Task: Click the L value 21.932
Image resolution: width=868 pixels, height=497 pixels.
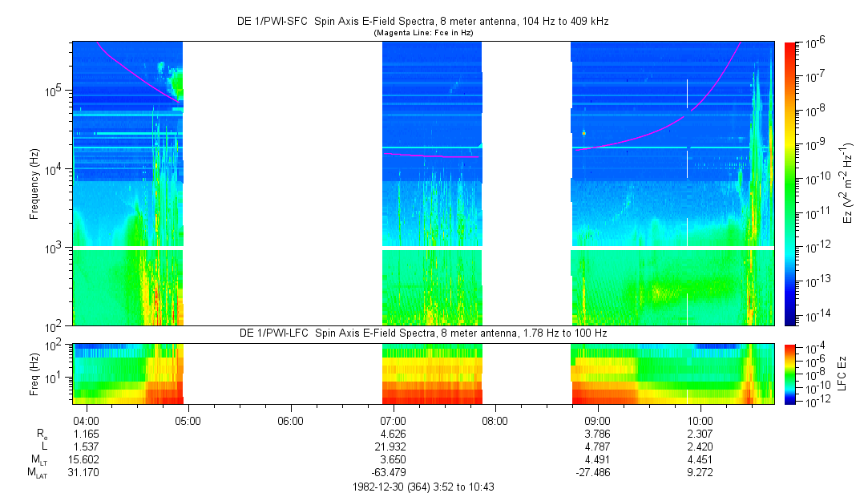Action: (393, 446)
